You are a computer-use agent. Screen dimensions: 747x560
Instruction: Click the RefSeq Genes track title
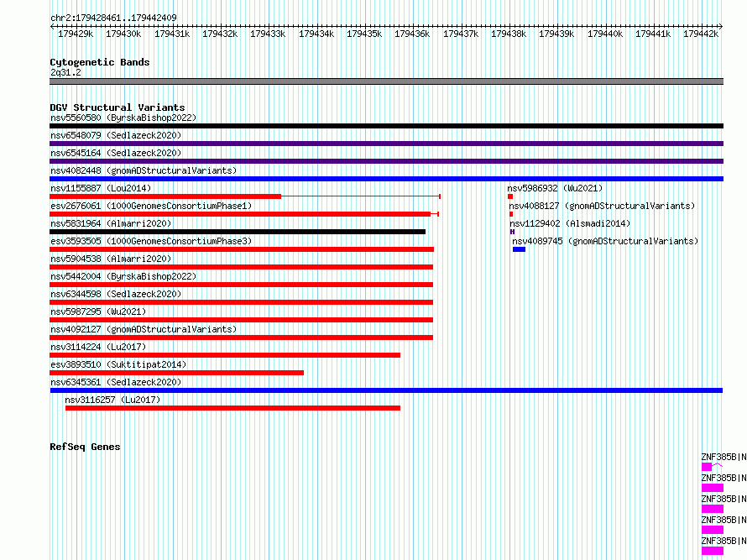click(x=85, y=447)
